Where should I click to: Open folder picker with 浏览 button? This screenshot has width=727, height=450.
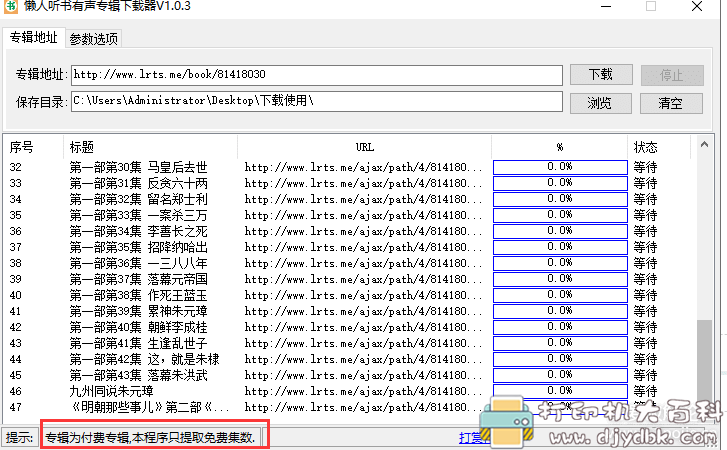[600, 103]
